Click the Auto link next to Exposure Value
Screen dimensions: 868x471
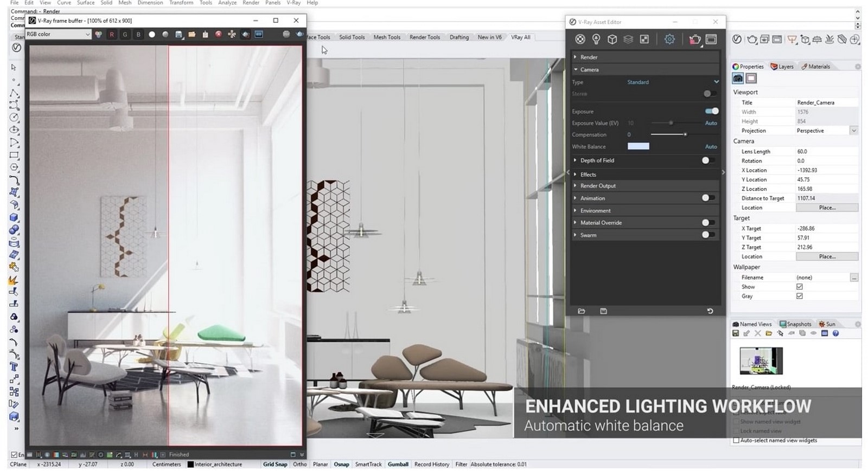coord(711,123)
